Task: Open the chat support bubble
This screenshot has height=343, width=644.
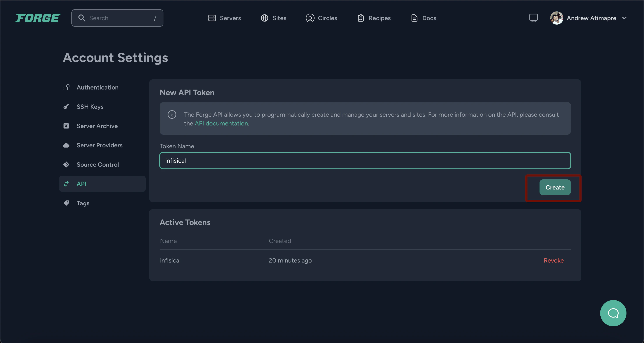Action: (x=613, y=313)
